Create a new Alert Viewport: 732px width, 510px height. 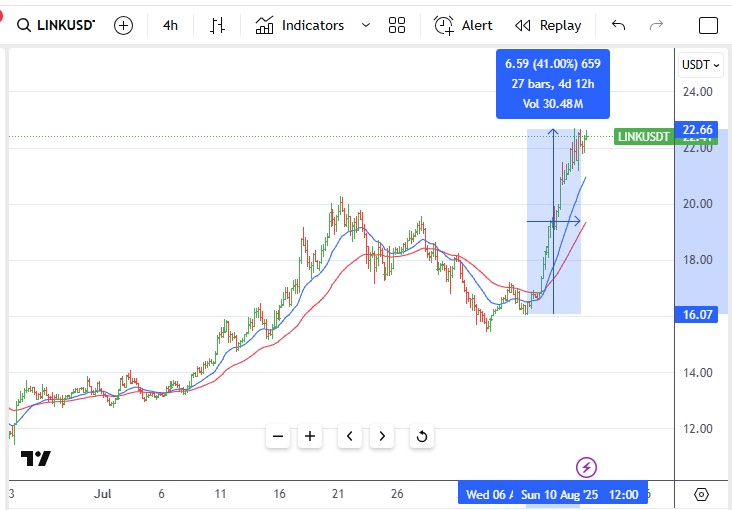click(x=463, y=25)
